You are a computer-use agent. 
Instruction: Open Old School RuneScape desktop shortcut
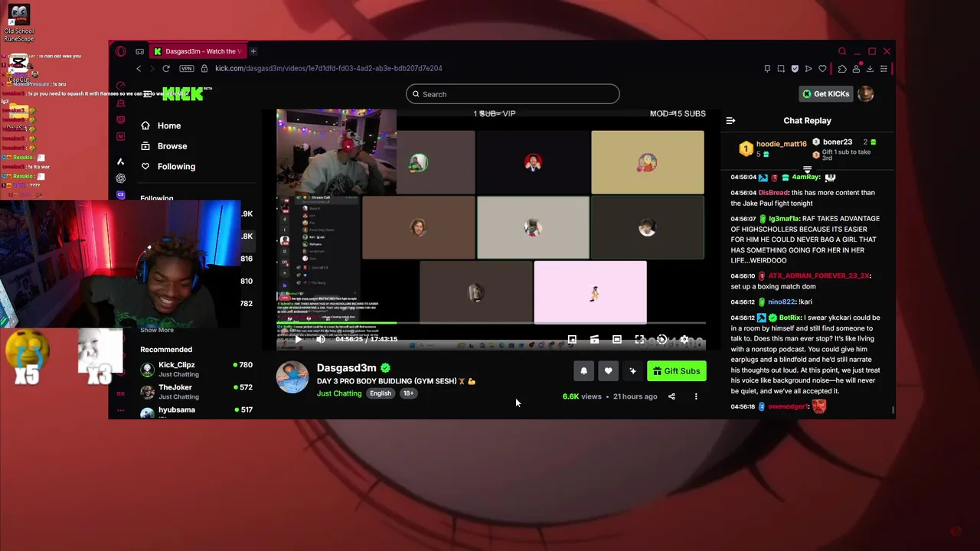tap(18, 24)
